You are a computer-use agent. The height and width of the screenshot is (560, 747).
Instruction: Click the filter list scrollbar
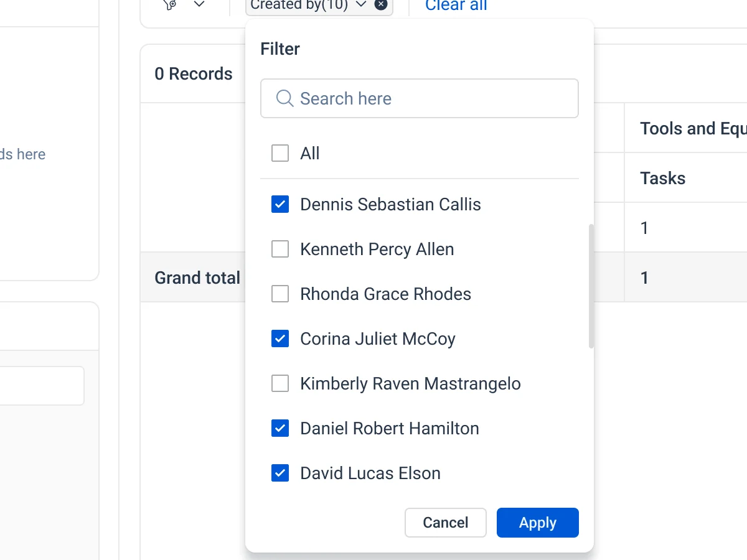591,286
